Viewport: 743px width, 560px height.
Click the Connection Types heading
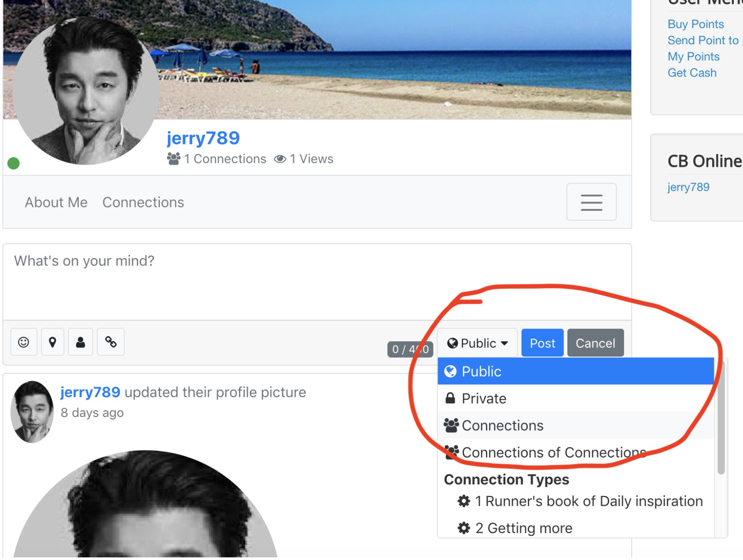coord(507,479)
